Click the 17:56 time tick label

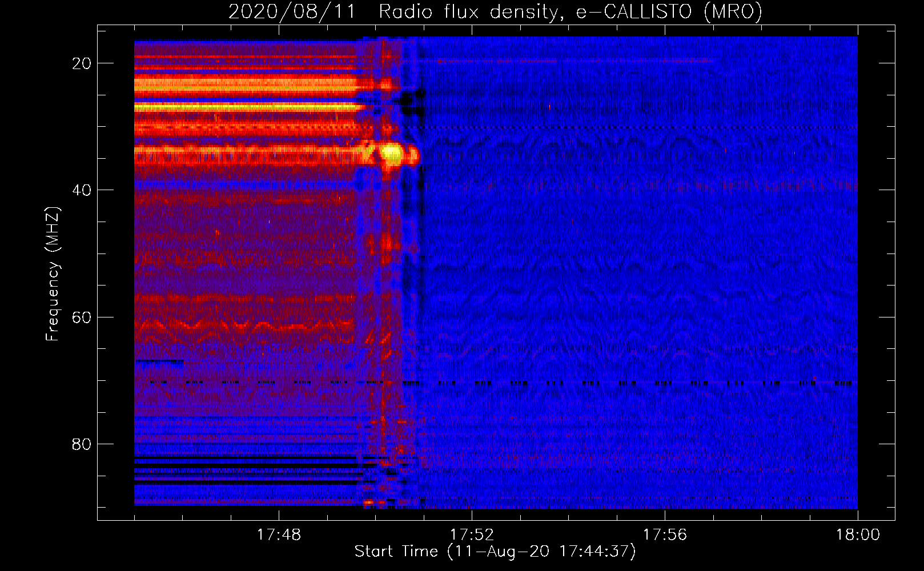click(x=665, y=535)
